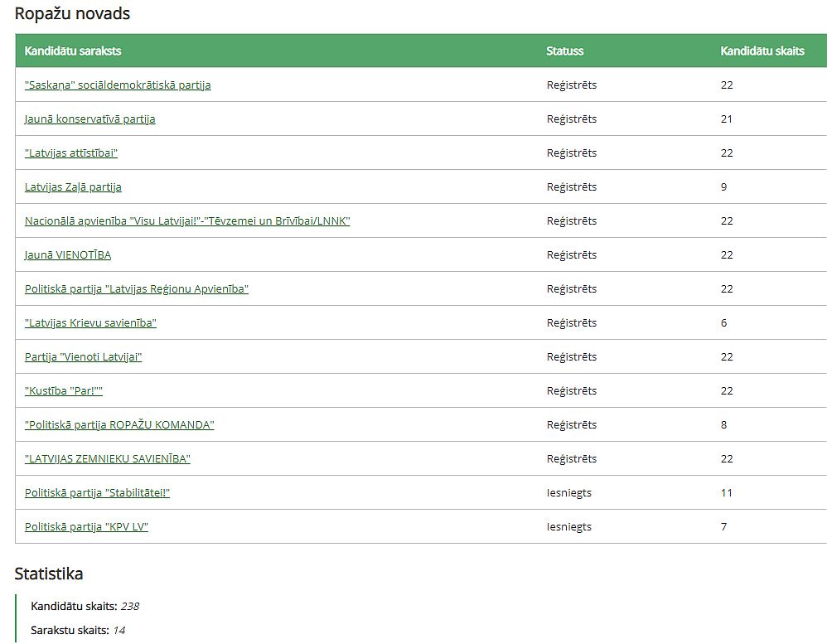The width and height of the screenshot is (827, 644).
Task: Click the Statuss column header
Action: [565, 51]
